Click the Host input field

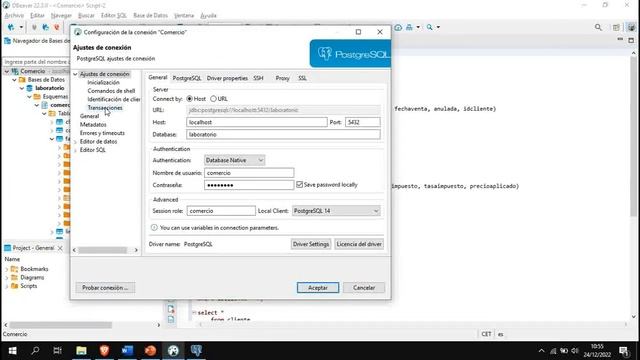click(257, 122)
